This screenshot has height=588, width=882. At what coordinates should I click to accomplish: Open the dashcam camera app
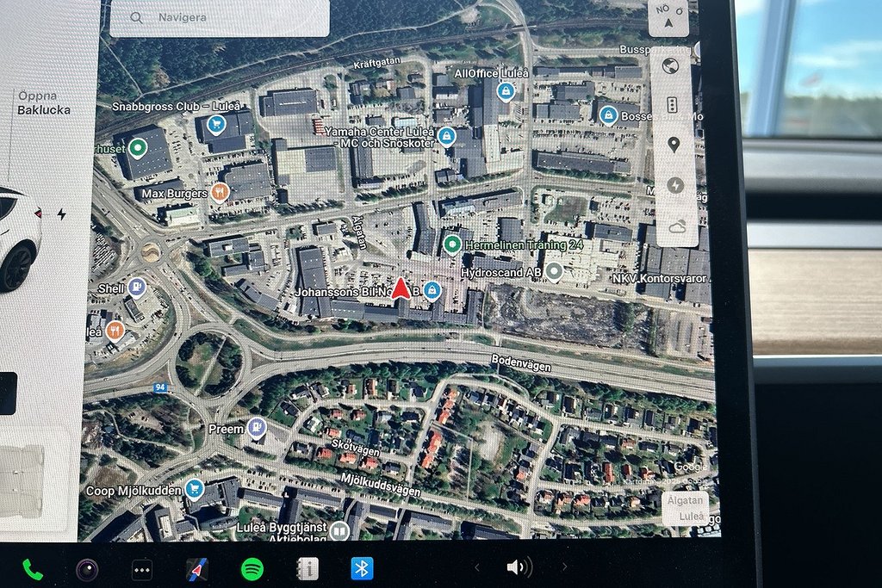coord(87,570)
